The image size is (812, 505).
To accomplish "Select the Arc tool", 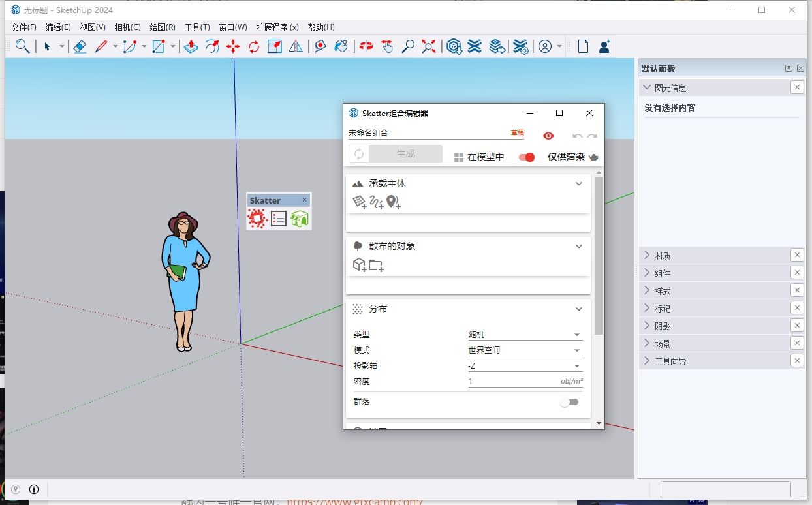I will (130, 46).
